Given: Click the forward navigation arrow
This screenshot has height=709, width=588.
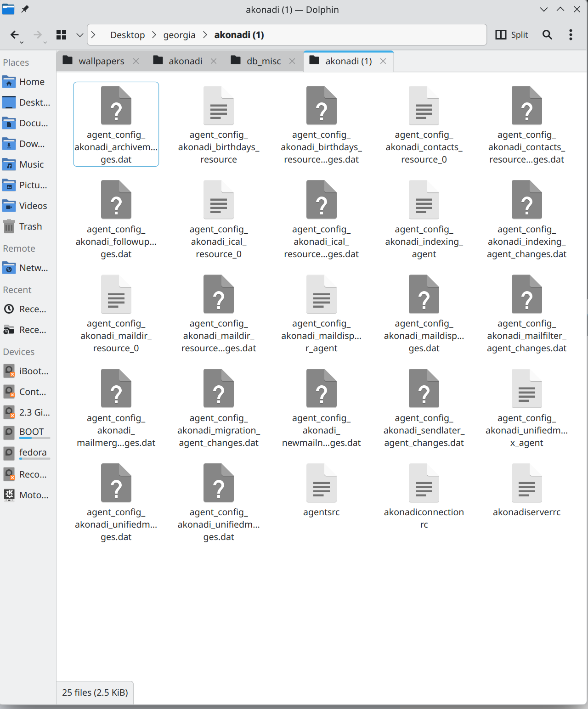Looking at the screenshot, I should (38, 35).
